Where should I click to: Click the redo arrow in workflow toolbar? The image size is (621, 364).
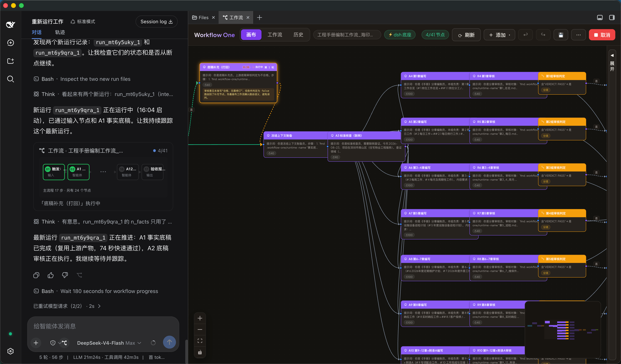click(543, 35)
